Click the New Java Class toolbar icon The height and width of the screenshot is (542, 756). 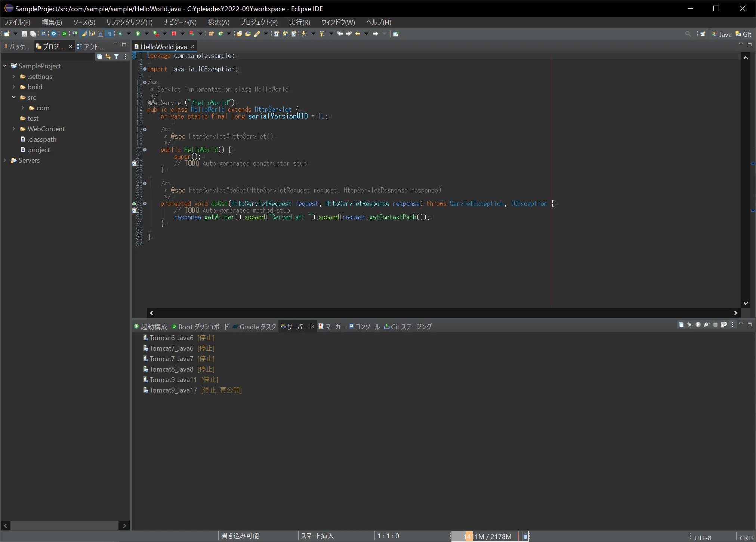click(x=220, y=34)
